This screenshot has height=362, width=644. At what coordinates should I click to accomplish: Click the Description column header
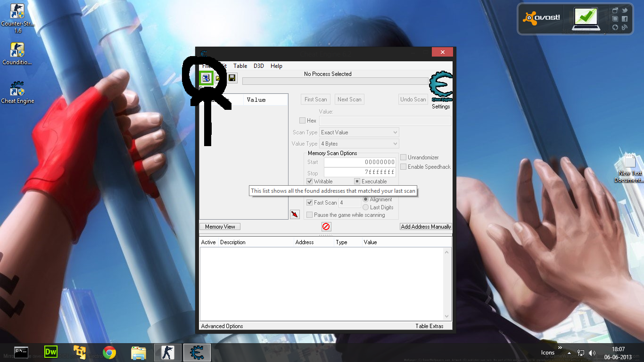[256, 242]
